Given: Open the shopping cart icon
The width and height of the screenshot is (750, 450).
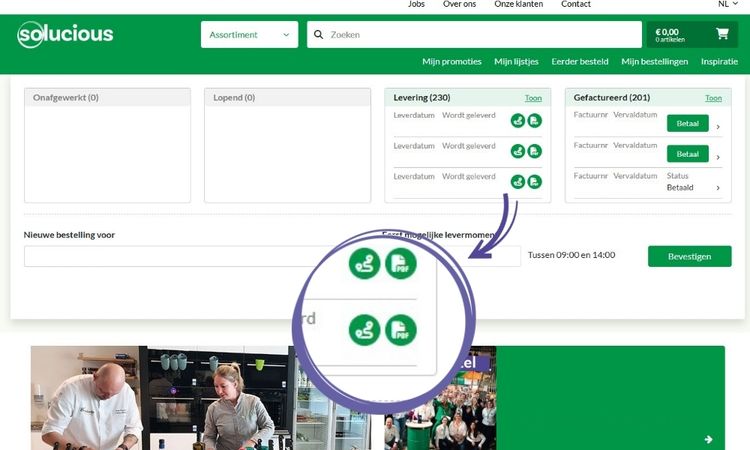Looking at the screenshot, I should click(721, 34).
